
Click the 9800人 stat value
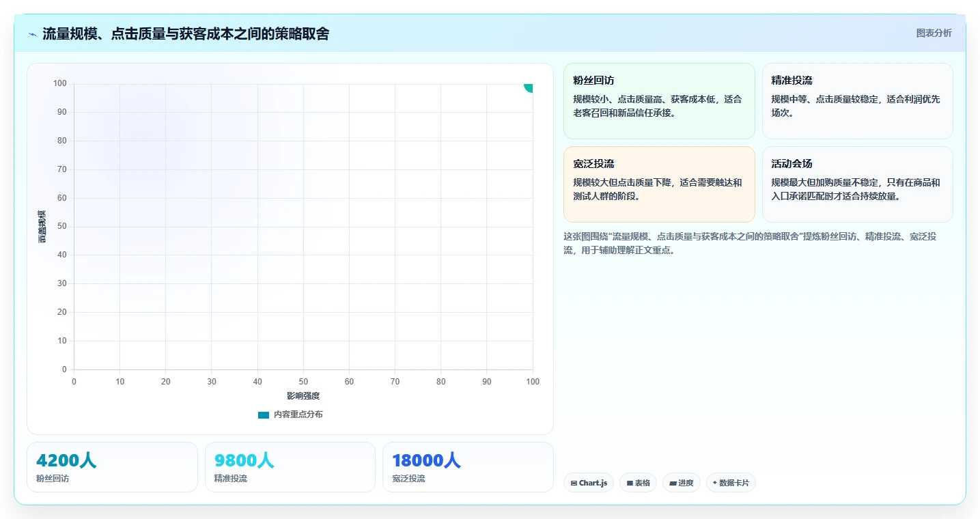pos(244,460)
